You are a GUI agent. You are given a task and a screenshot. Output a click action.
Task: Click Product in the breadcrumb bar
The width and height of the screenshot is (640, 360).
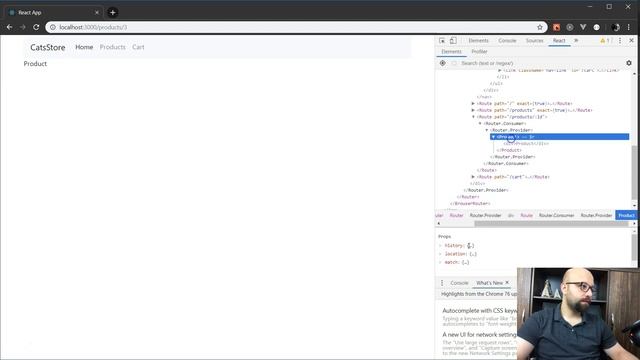click(x=626, y=216)
